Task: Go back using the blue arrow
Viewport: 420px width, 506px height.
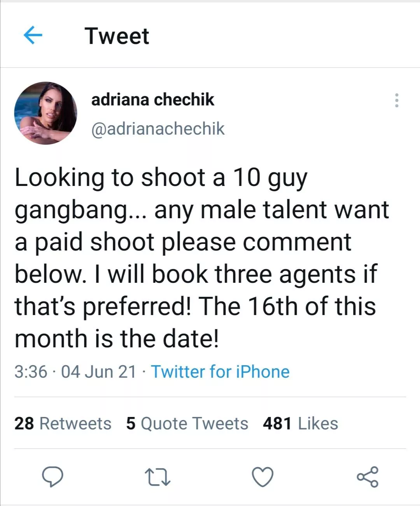Action: pyautogui.click(x=33, y=36)
